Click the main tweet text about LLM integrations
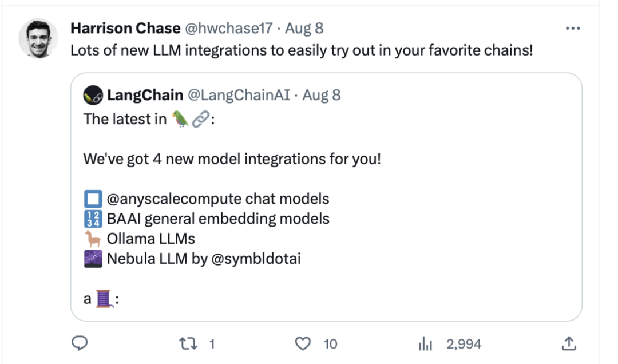Image resolution: width=618 pixels, height=364 pixels. pyautogui.click(x=302, y=50)
